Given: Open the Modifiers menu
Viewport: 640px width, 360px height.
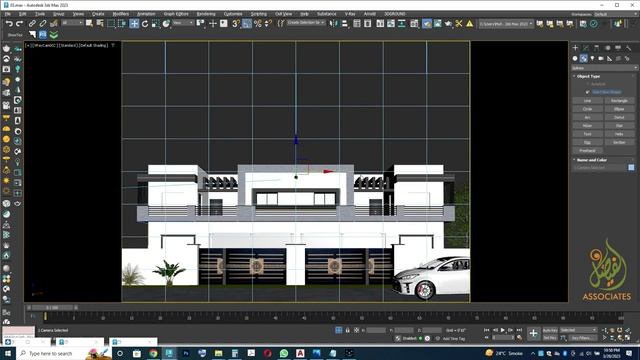Looking at the screenshot, I should pyautogui.click(x=120, y=14).
